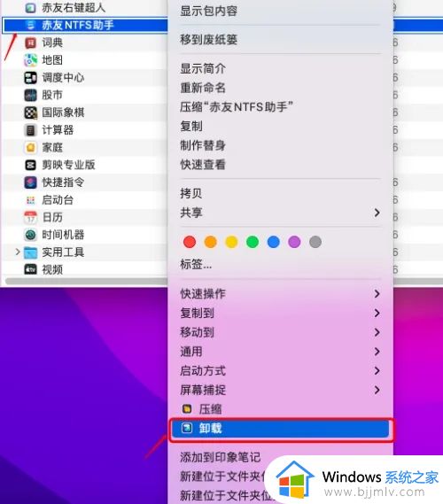This screenshot has width=443, height=504.
Task: Choose 复制 from context menu
Action: tap(191, 126)
